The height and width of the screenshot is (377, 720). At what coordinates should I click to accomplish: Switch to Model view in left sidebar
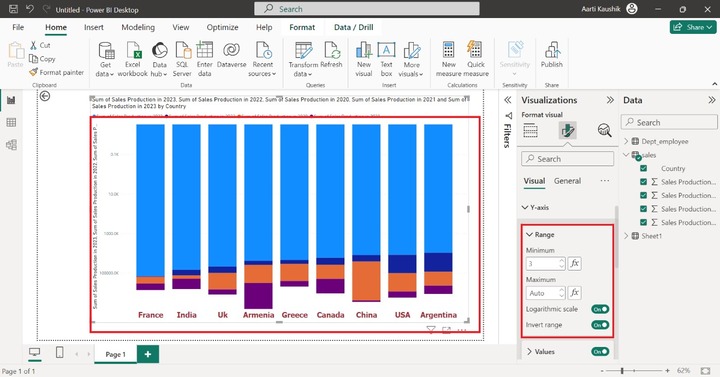pos(11,145)
